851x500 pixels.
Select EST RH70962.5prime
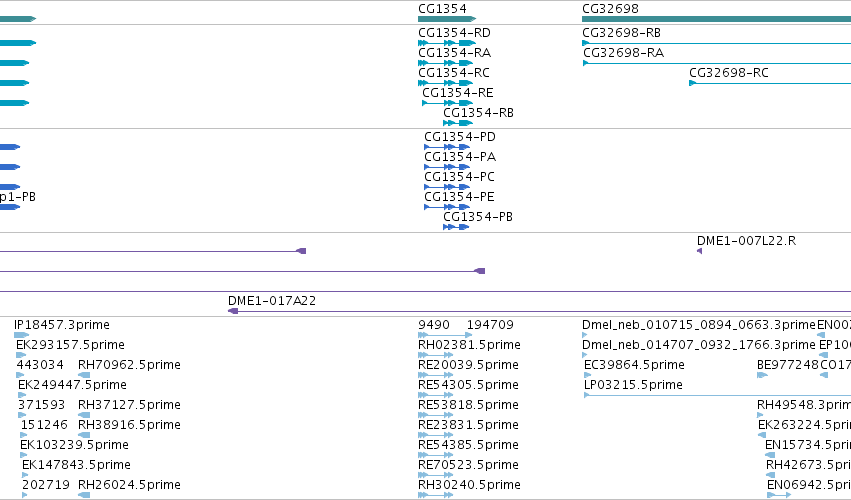click(129, 365)
